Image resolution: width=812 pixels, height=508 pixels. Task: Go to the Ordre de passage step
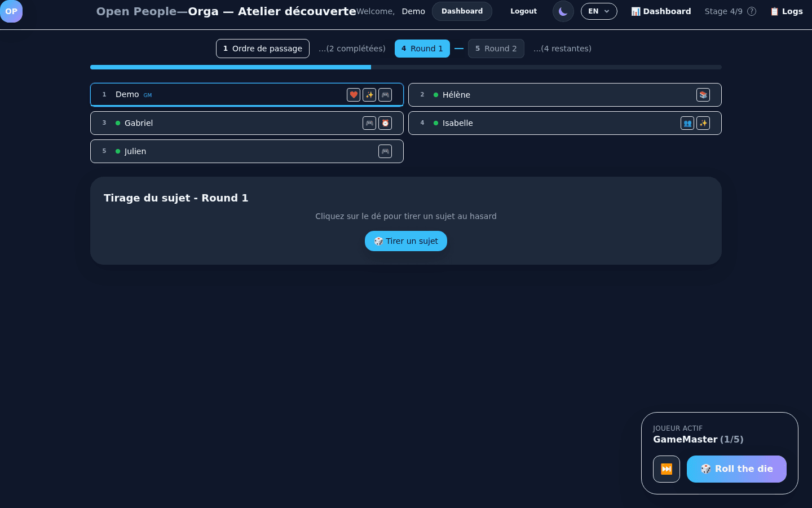263,49
